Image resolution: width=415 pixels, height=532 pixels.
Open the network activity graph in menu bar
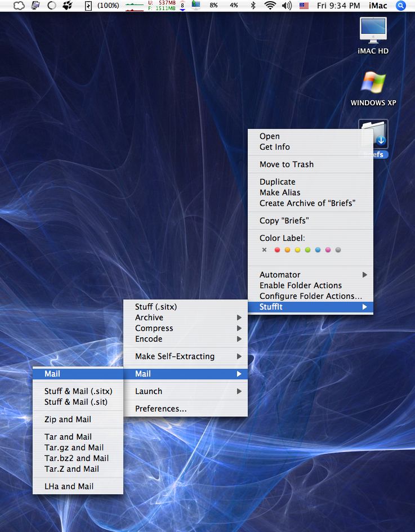coord(135,6)
